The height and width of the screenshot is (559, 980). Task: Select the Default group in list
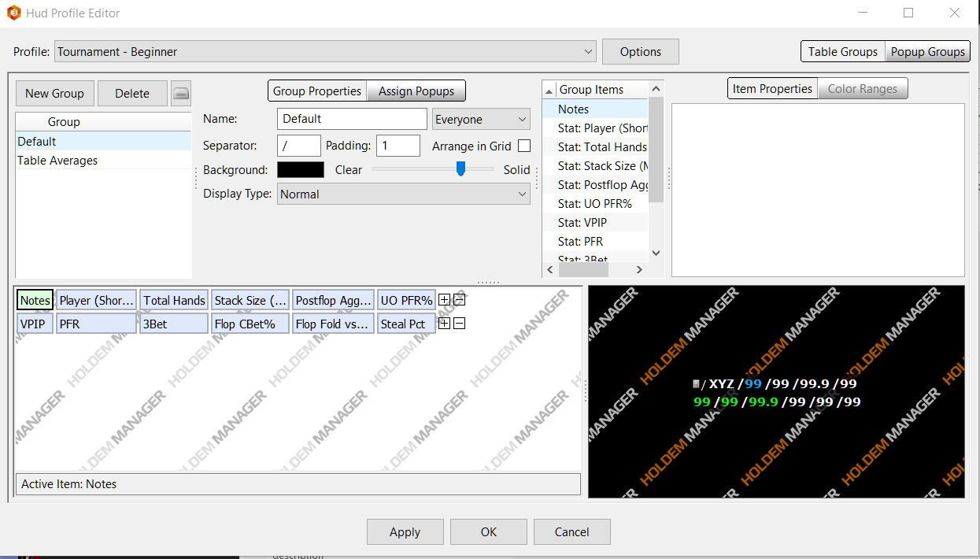pos(103,142)
